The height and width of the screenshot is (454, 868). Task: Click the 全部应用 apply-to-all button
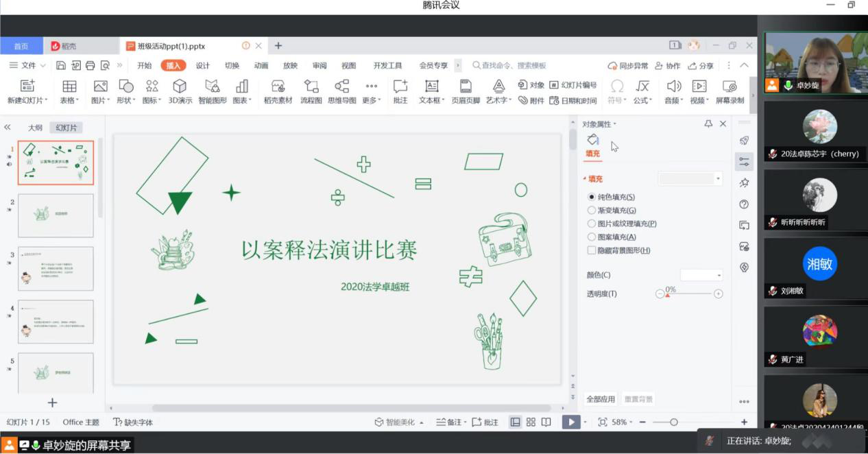[x=600, y=399]
